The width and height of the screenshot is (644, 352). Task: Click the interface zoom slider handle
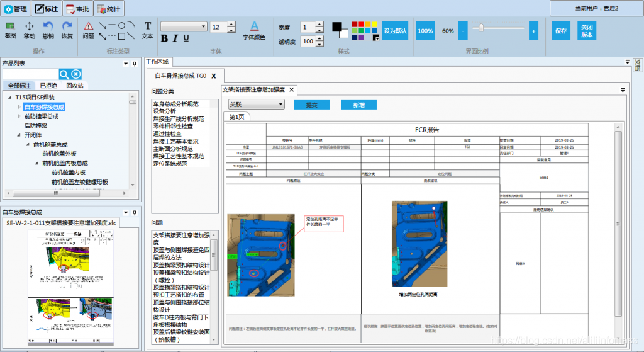(x=481, y=28)
